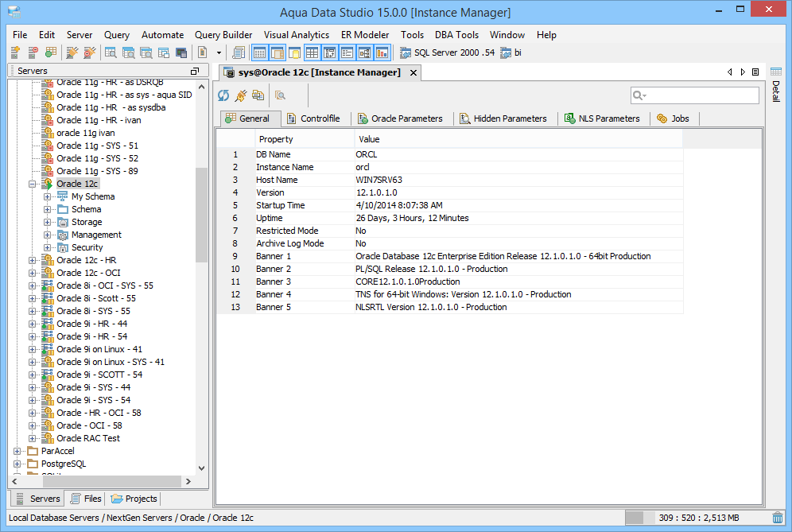This screenshot has height=532, width=792.
Task: Click the greyed-out magnifier icon in Instance Manager toolbar
Action: point(281,95)
